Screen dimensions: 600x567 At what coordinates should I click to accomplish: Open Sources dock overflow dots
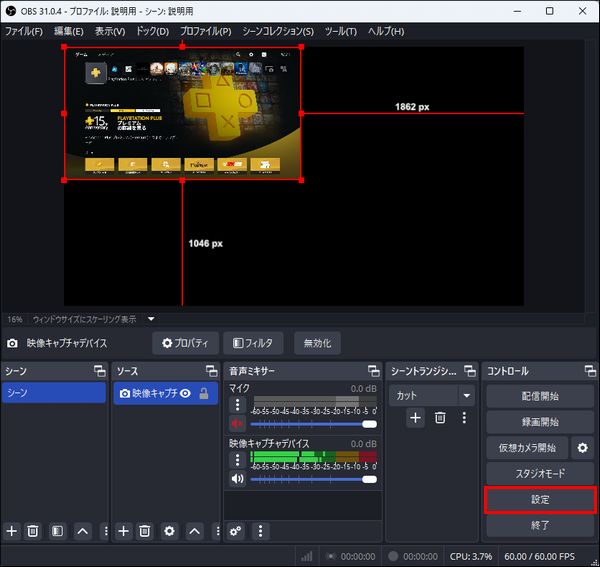217,531
